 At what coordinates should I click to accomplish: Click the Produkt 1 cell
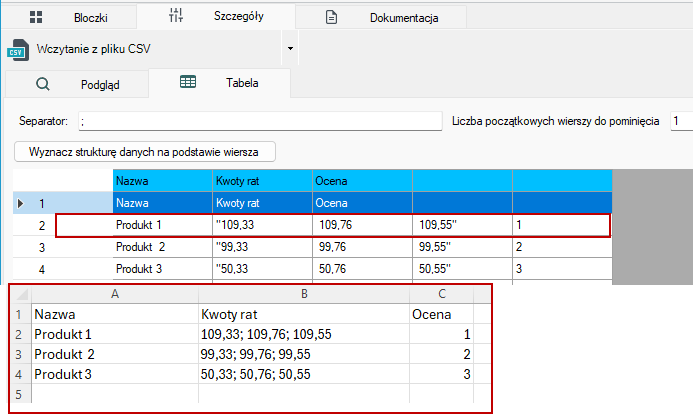(x=162, y=225)
